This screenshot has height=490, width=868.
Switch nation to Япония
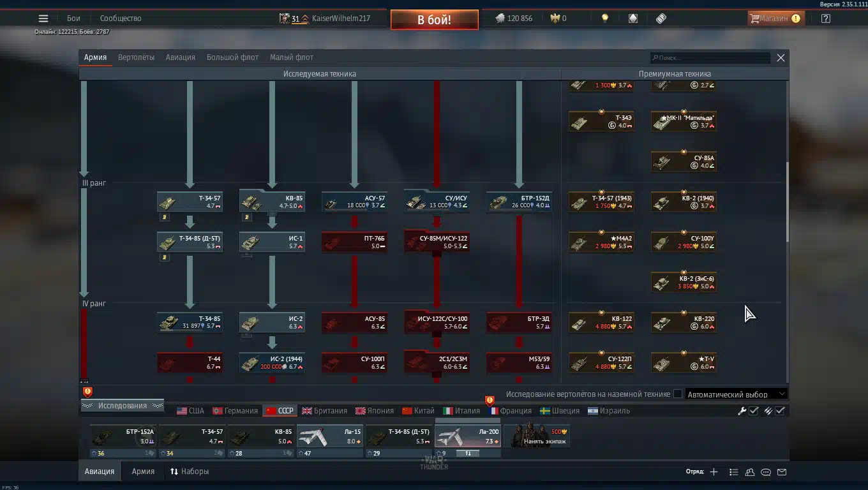375,411
